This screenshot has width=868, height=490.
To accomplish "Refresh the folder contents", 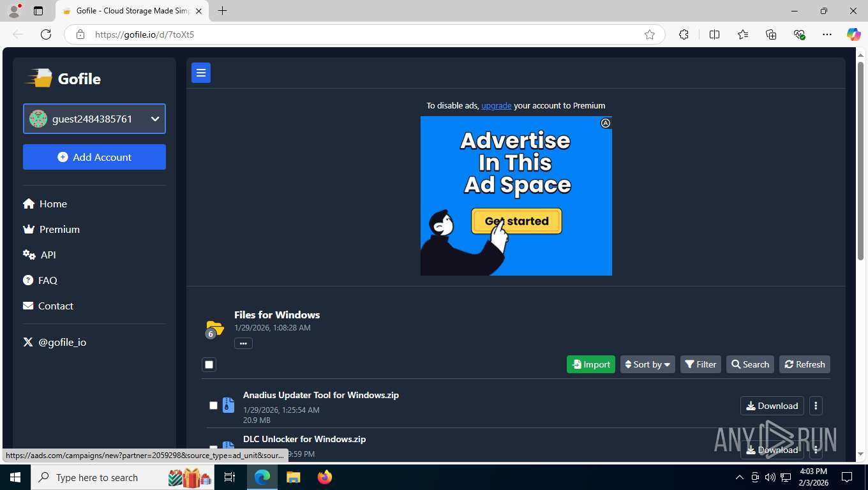I will point(804,364).
